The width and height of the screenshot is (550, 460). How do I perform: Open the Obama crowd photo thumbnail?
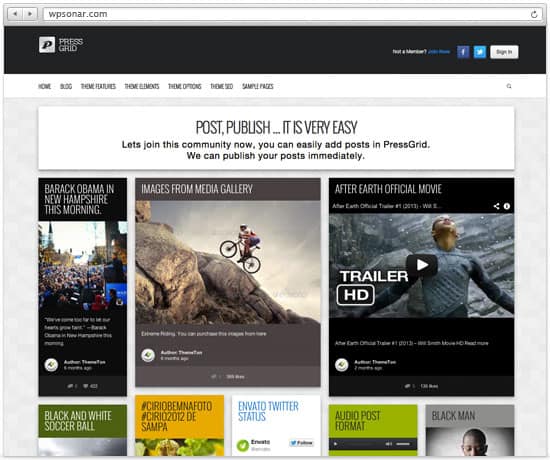pyautogui.click(x=83, y=266)
